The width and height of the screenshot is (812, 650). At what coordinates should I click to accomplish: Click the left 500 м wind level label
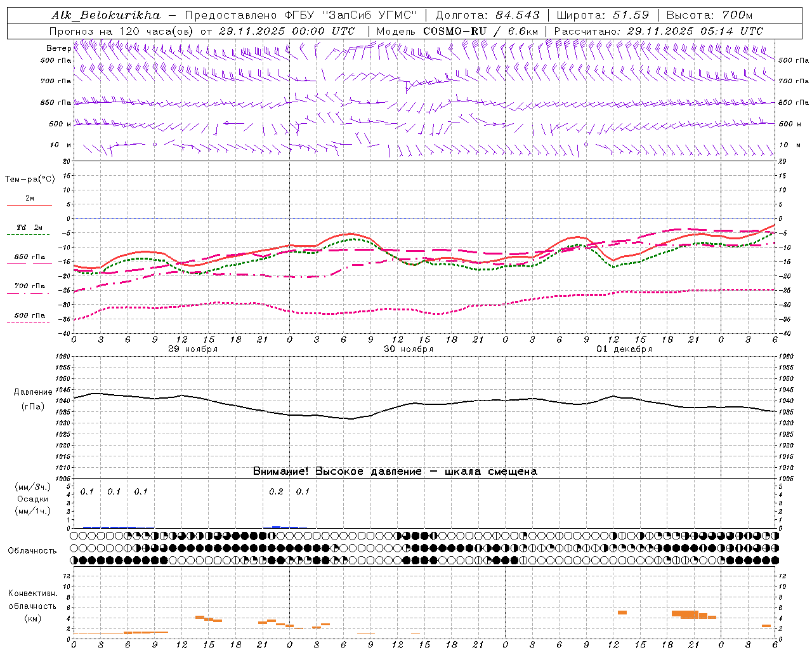tap(60, 124)
